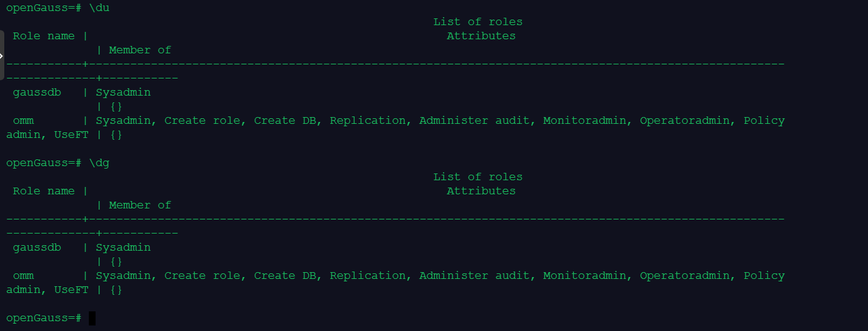The width and height of the screenshot is (868, 331).
Task: Click 'Attributes' column header in \du output
Action: 481,36
